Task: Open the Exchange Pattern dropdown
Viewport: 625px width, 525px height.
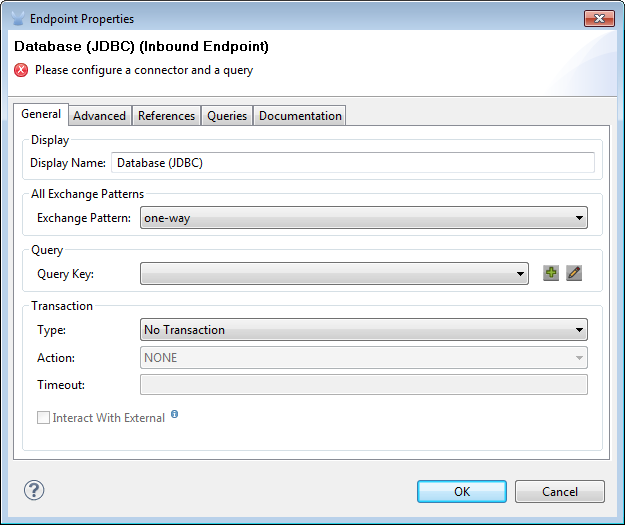Action: coord(363,218)
